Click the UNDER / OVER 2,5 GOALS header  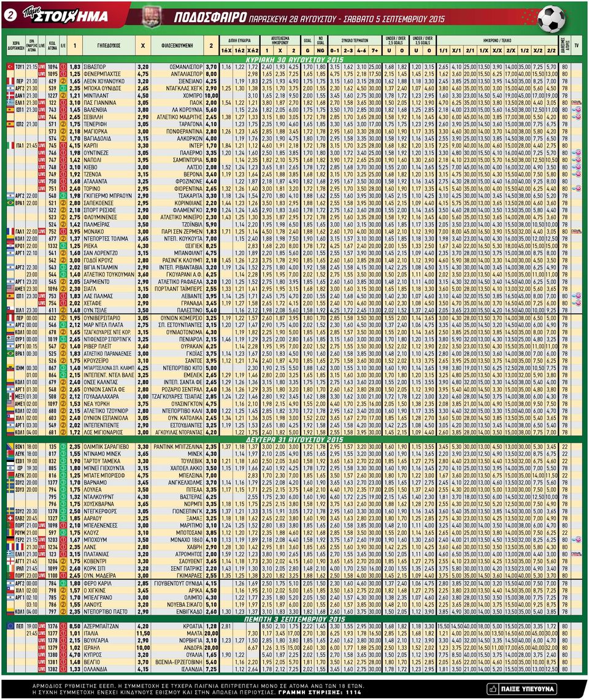pyautogui.click(x=395, y=40)
